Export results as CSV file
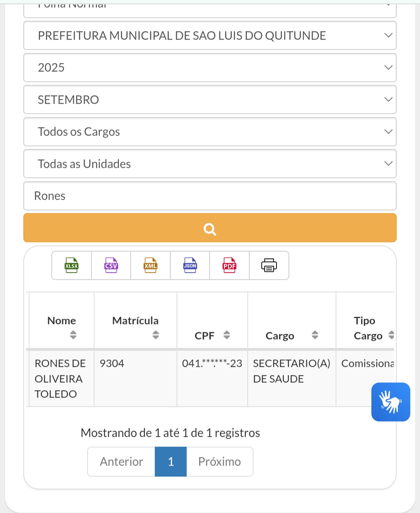This screenshot has width=420, height=513. [x=111, y=265]
